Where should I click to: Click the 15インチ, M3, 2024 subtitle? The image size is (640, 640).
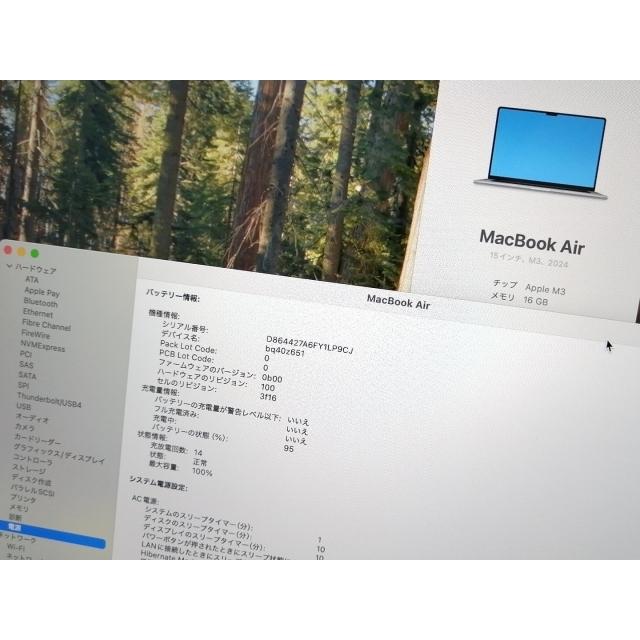click(x=529, y=260)
